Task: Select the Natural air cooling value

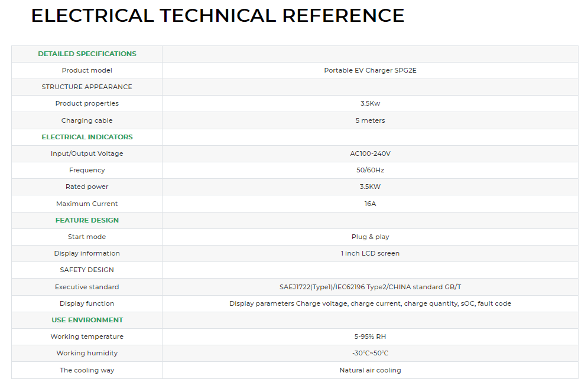Action: click(370, 370)
